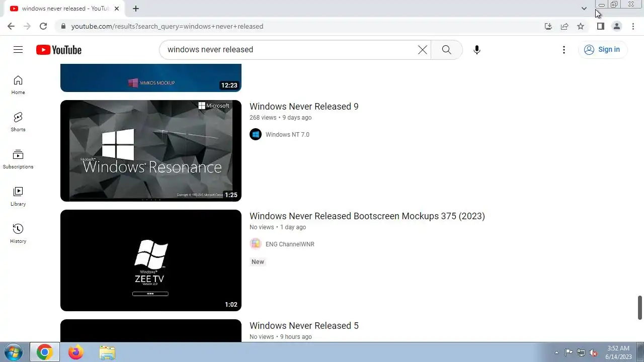The width and height of the screenshot is (644, 362).
Task: Go back with the browser back arrow
Action: [x=11, y=26]
